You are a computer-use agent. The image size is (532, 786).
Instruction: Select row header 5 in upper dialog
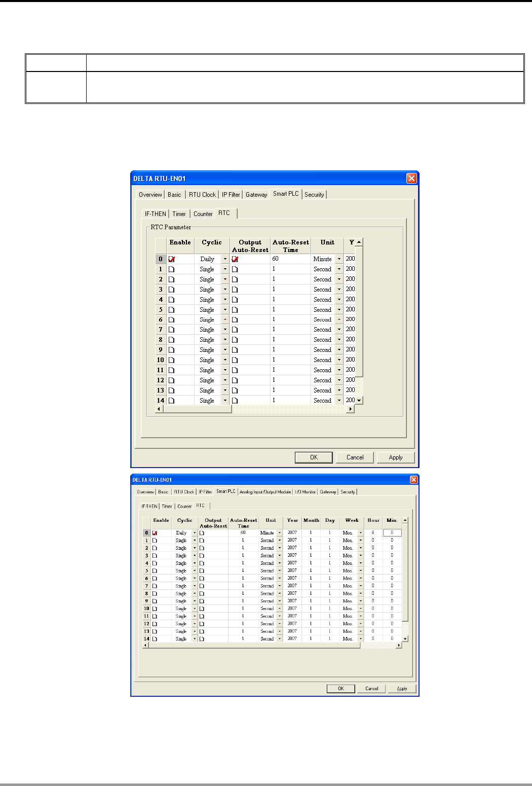point(161,310)
